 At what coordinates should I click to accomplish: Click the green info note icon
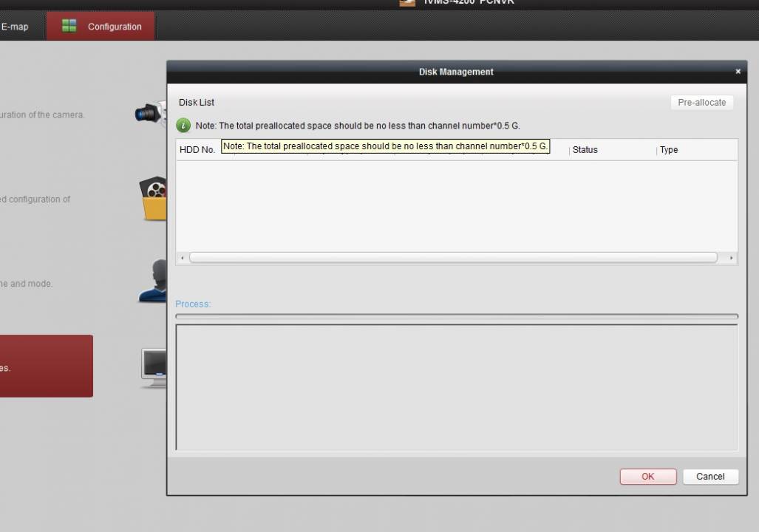pos(183,126)
